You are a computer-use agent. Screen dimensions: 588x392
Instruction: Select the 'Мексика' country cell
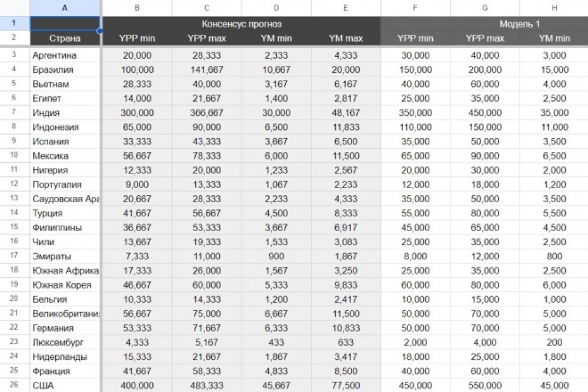[65, 156]
